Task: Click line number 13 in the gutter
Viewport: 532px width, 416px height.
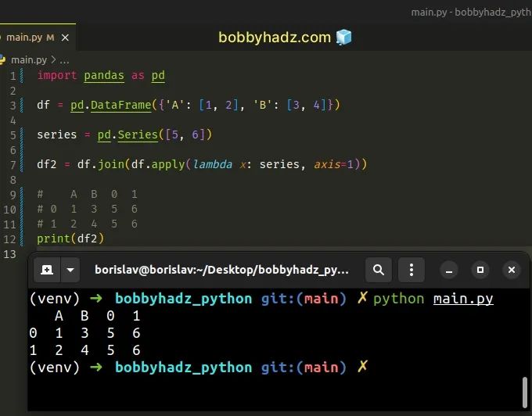Action: (10, 254)
